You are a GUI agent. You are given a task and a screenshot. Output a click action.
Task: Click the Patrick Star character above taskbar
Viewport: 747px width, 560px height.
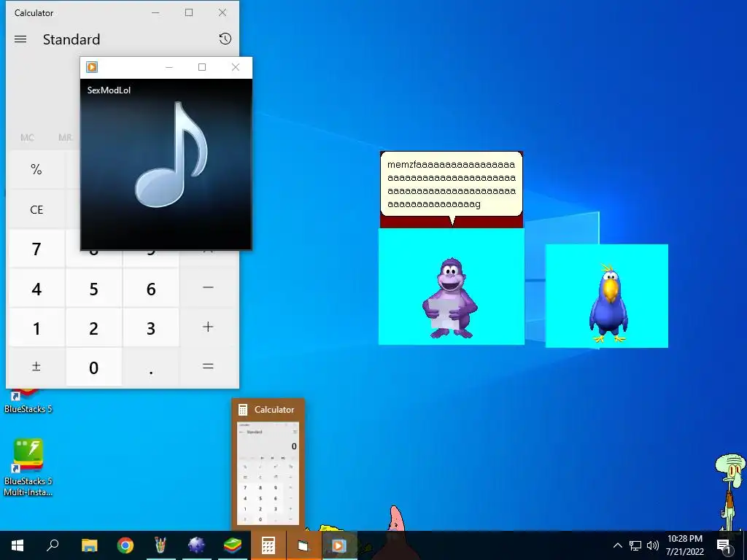tap(395, 518)
